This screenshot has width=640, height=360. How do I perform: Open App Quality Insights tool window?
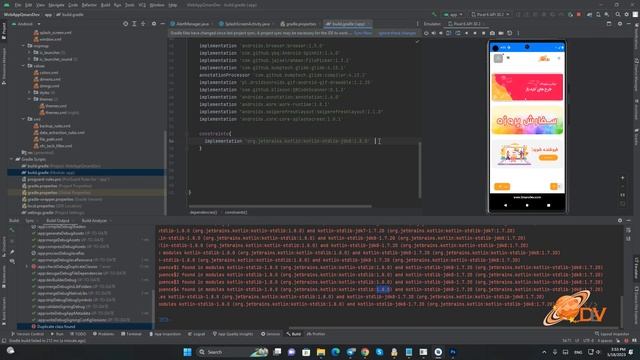coord(233,334)
